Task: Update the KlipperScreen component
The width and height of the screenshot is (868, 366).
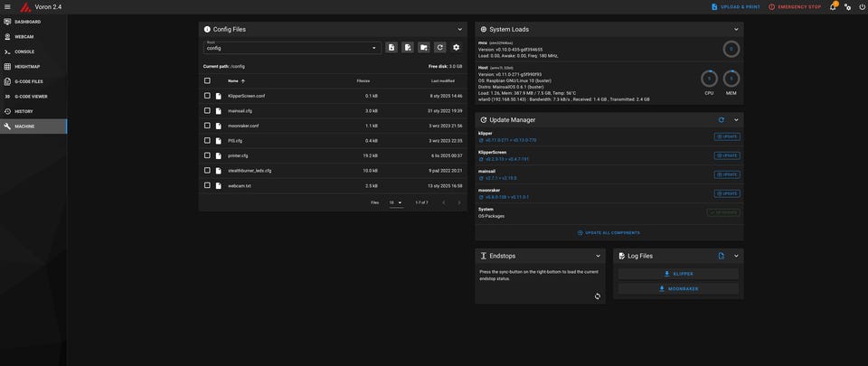Action: 727,155
